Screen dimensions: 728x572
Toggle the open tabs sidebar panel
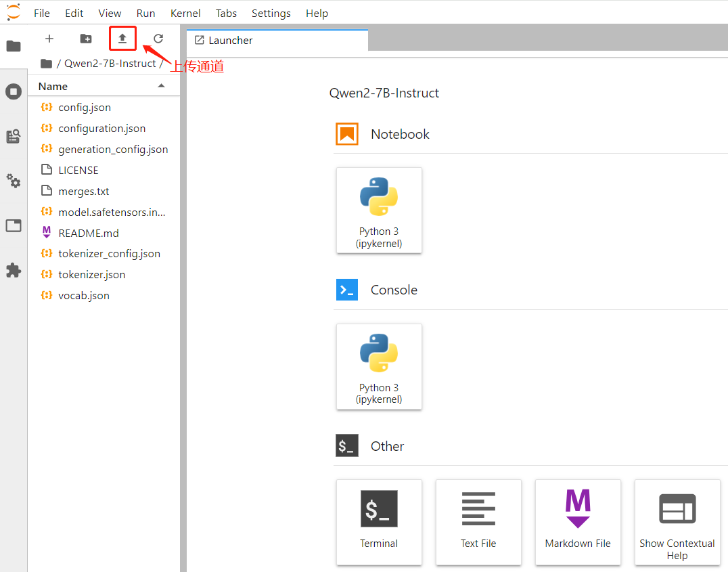pos(14,225)
